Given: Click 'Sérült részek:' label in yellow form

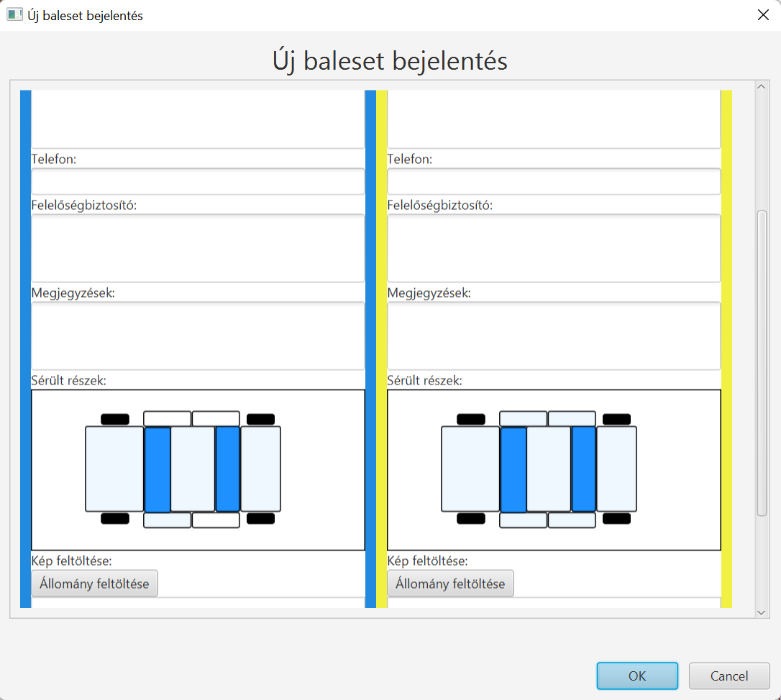Looking at the screenshot, I should point(424,380).
